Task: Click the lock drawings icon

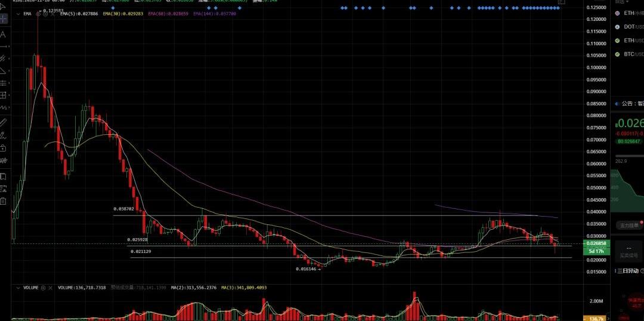Action: click(4, 148)
